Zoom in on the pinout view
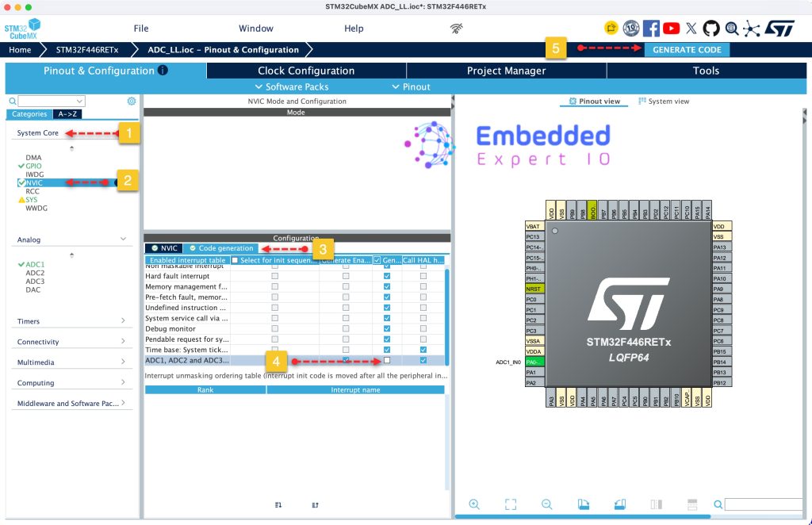This screenshot has height=525, width=812. pos(474,504)
